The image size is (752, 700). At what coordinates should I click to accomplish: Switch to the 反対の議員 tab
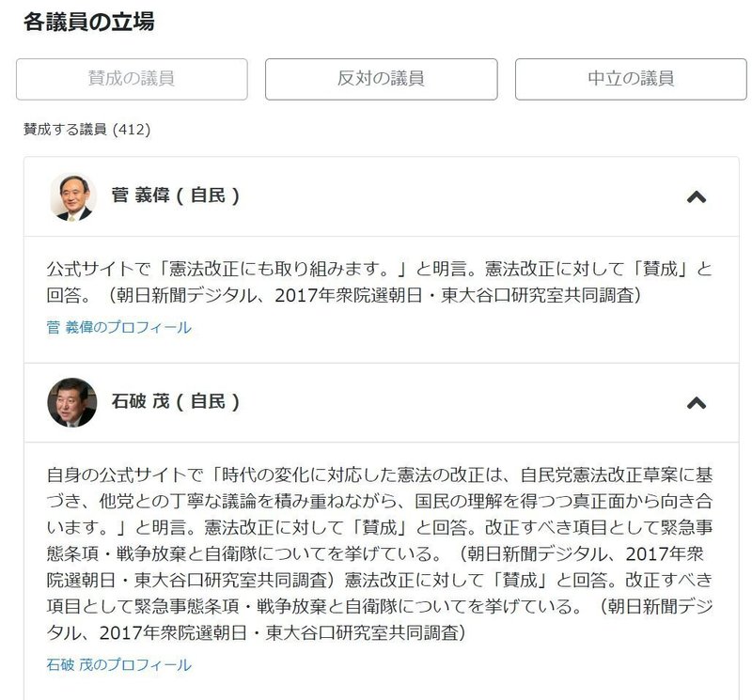pos(382,79)
